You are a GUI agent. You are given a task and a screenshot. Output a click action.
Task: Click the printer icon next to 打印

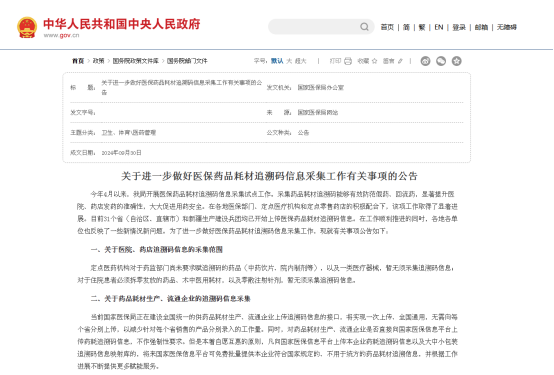pos(348,61)
